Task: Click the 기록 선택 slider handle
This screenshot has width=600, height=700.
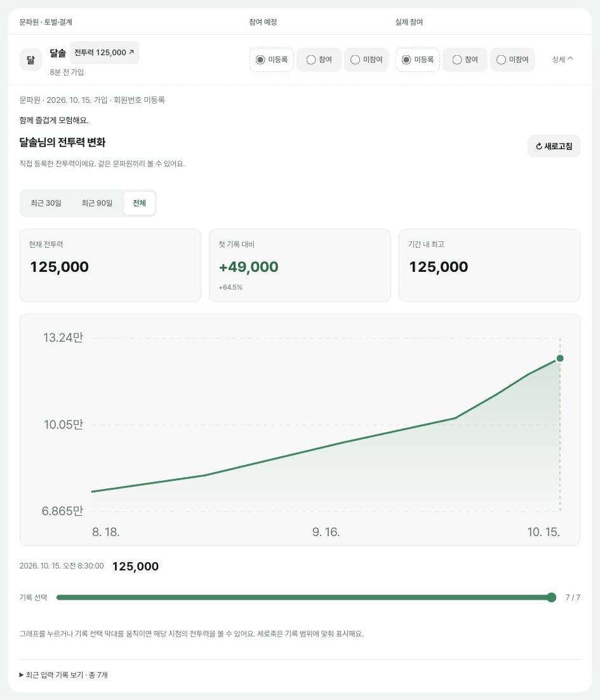Action: 551,597
